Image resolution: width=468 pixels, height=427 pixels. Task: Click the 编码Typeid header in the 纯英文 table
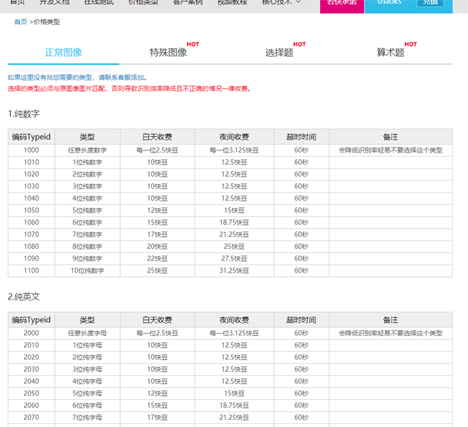point(31,320)
